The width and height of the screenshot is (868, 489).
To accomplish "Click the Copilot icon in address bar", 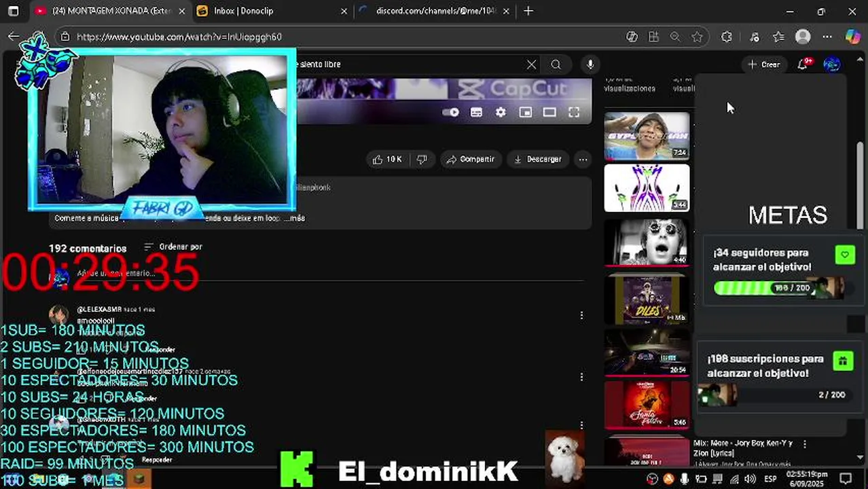I will tap(632, 37).
